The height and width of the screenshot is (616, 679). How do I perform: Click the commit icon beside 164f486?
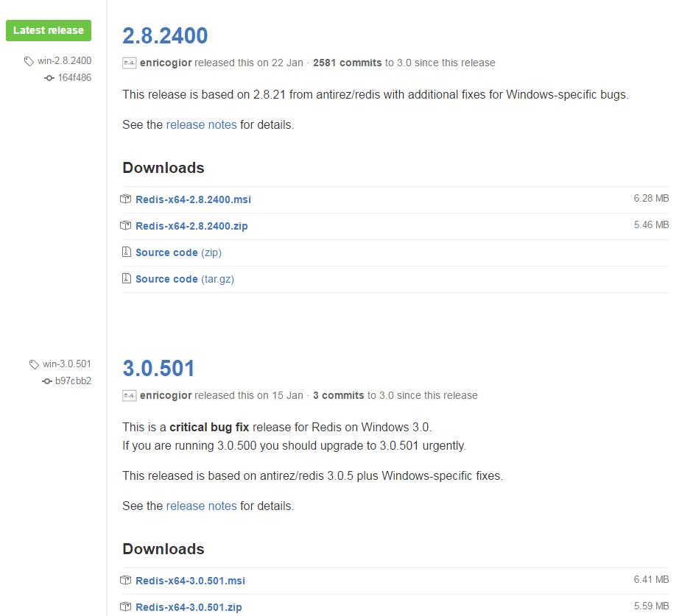49,78
